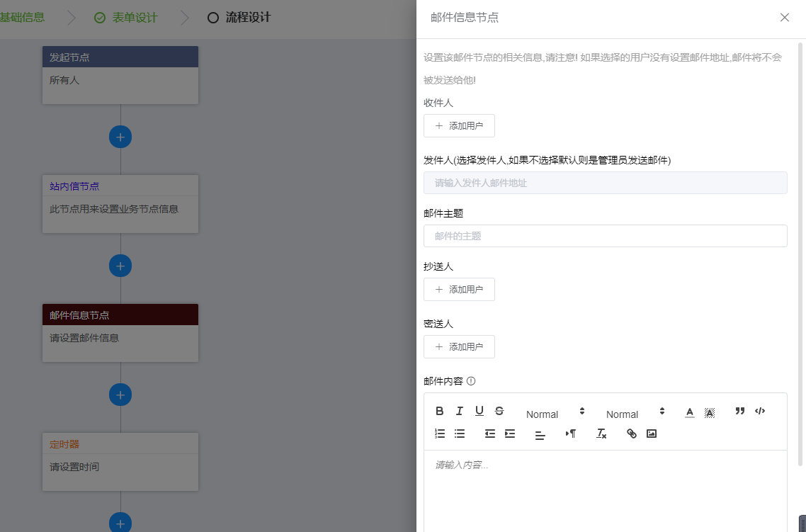Screen dimensions: 806x532
Task: Select the 发起节点 title bar
Action: click(x=120, y=57)
